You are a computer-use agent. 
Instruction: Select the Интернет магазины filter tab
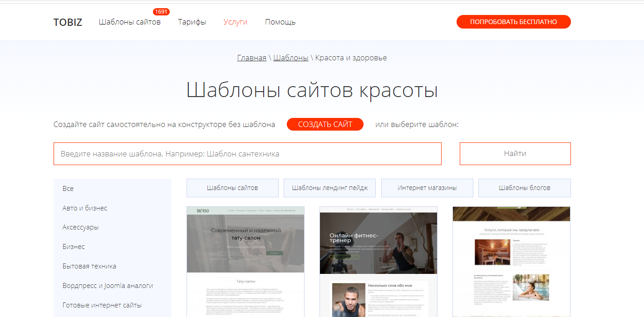pyautogui.click(x=427, y=188)
